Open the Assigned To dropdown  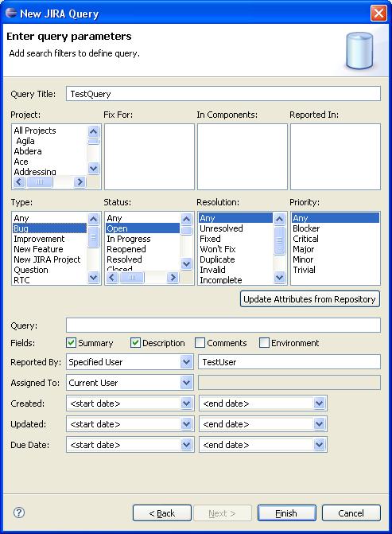186,383
